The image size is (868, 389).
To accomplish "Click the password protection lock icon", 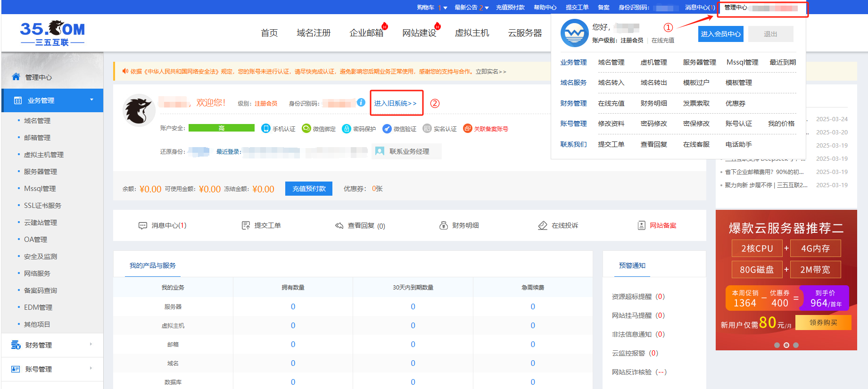I will 347,129.
